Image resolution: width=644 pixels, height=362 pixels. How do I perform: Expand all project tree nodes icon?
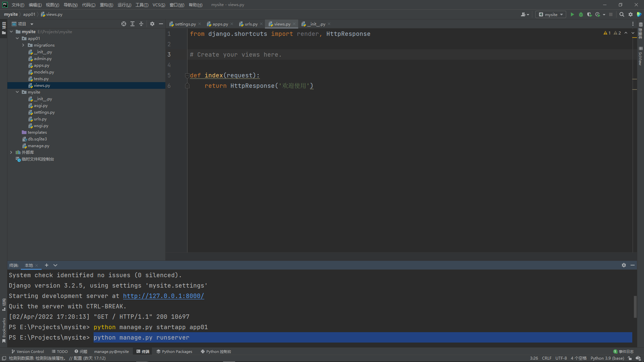(x=132, y=24)
